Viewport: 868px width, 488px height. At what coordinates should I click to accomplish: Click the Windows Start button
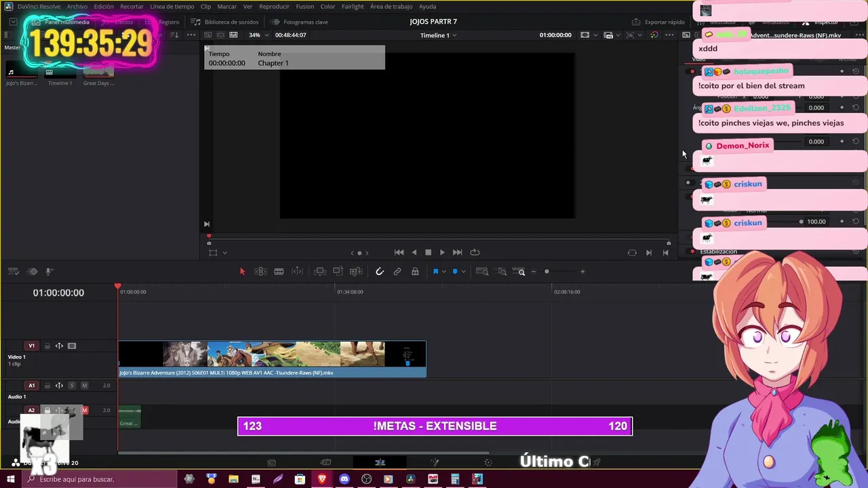10,479
